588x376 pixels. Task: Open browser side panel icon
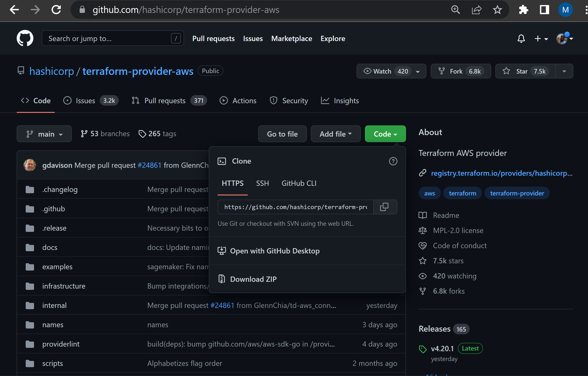coord(544,10)
